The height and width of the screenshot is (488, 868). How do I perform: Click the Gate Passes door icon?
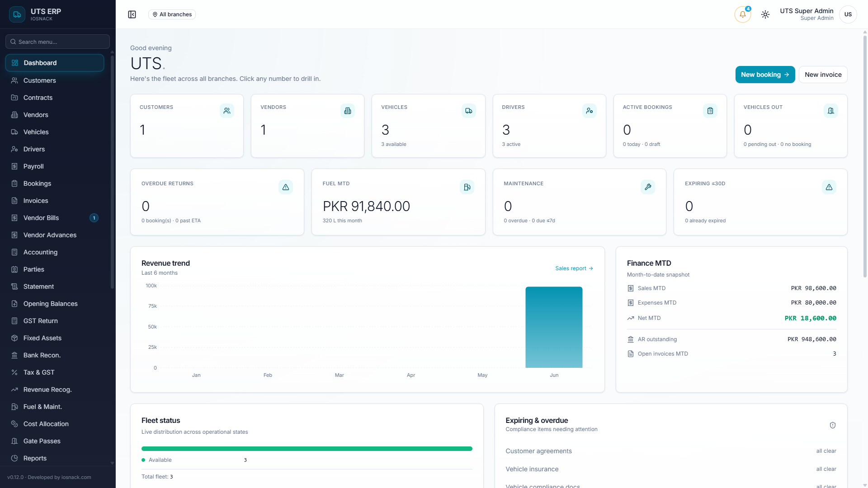pos(14,441)
